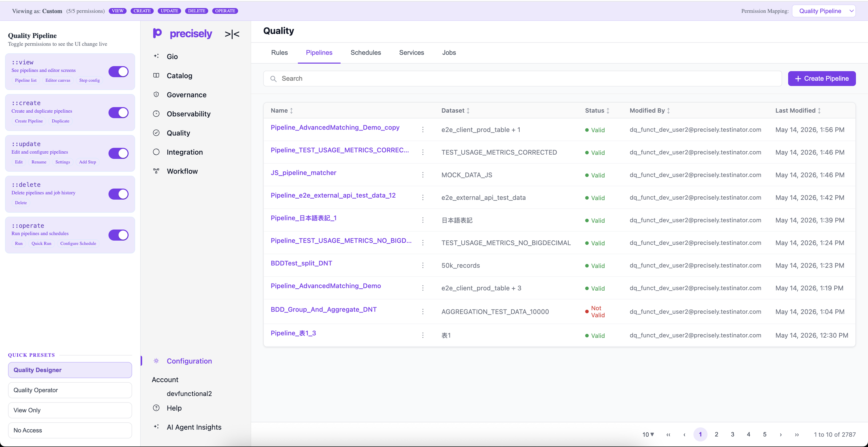Click the MOCK_DATA_JS dataset cell
868x447 pixels.
(467, 175)
